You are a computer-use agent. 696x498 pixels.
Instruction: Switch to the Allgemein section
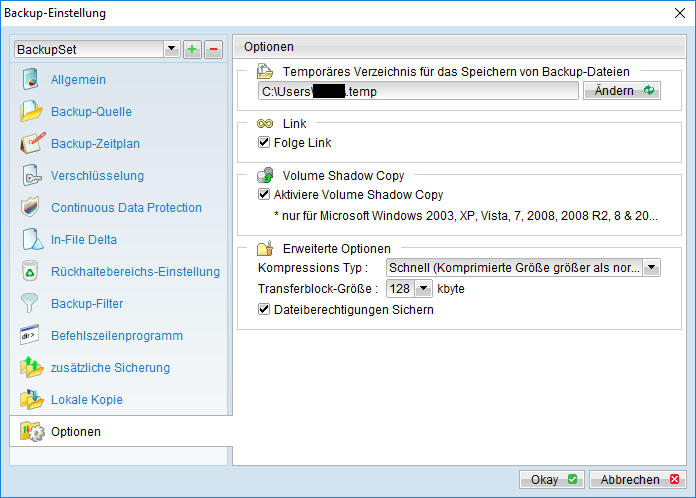coord(78,79)
